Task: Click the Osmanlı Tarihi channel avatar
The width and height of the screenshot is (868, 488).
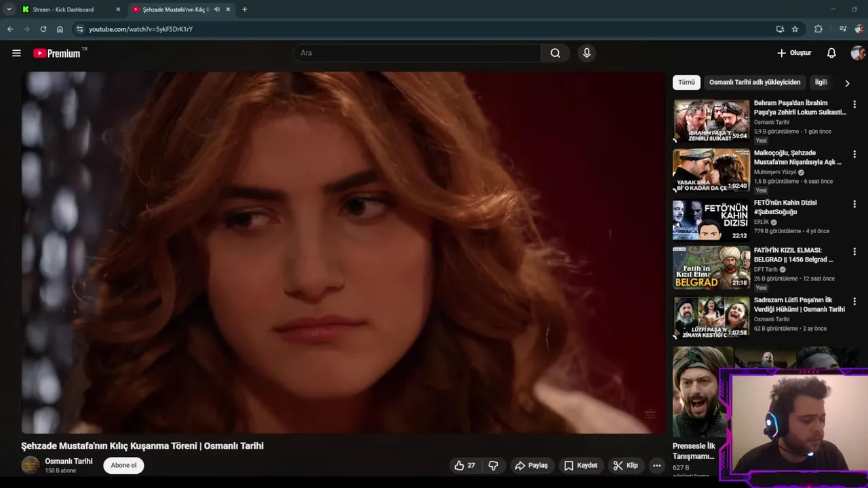Action: click(31, 465)
